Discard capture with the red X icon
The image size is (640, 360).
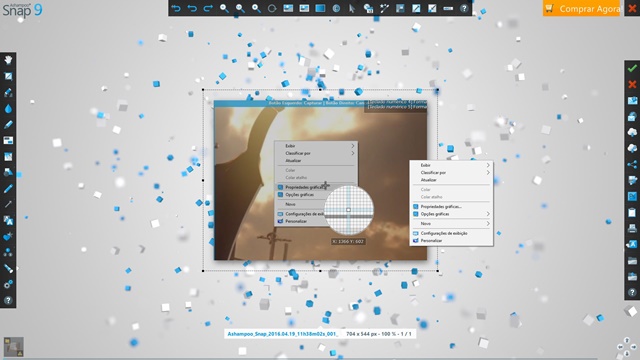click(x=632, y=84)
